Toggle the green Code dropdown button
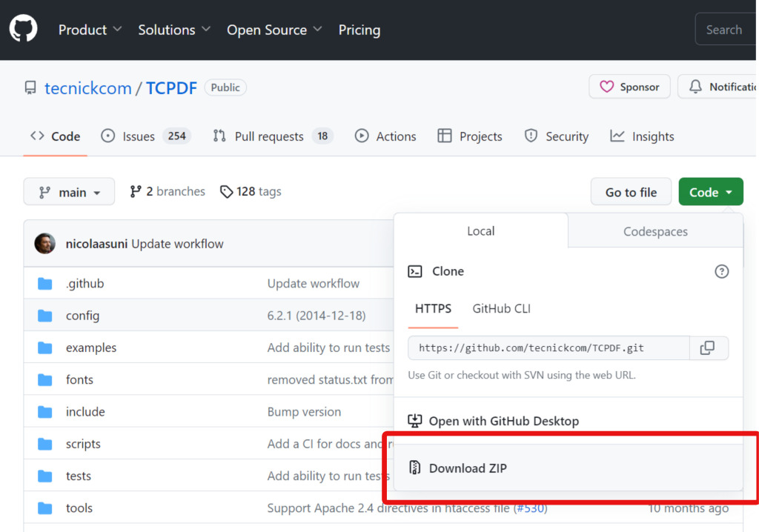759x532 pixels. coord(710,192)
